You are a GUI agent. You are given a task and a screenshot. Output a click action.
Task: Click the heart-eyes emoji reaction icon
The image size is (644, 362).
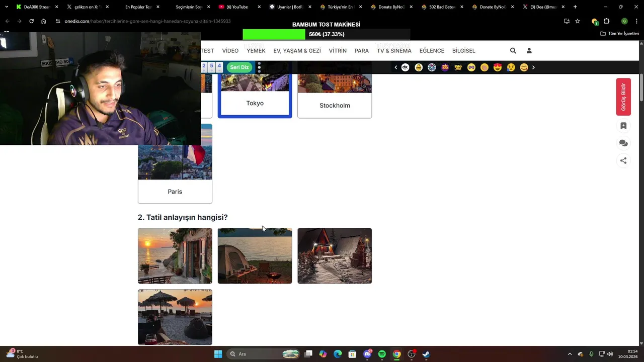tap(498, 67)
